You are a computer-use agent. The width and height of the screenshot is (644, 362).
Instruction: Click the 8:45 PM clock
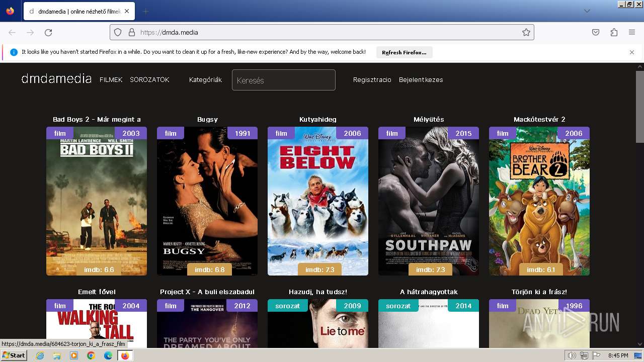(x=618, y=355)
